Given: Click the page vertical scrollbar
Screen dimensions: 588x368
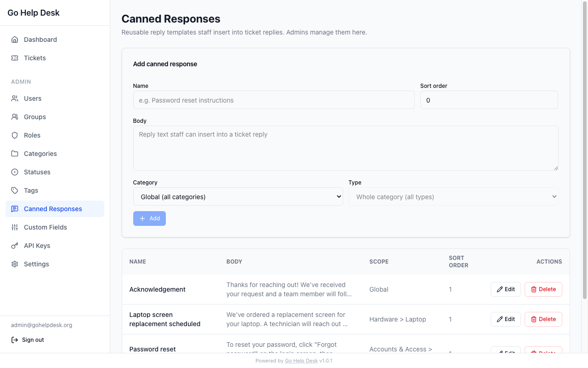Looking at the screenshot, I should coord(585,149).
